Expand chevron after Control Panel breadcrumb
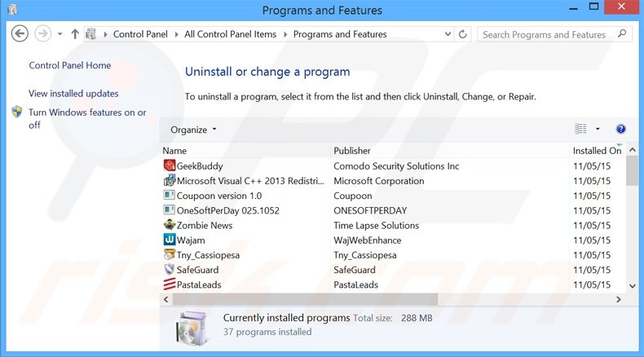This screenshot has width=644, height=357. (176, 34)
